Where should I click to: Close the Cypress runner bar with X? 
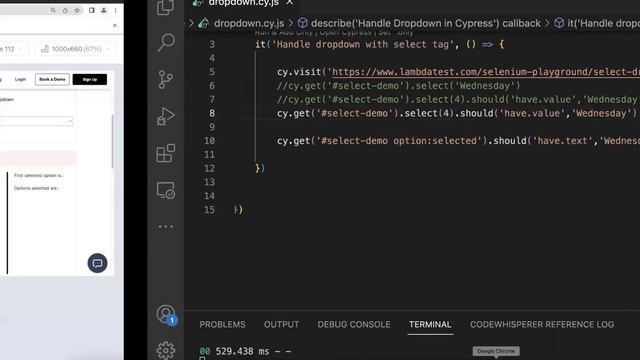[x=115, y=26]
